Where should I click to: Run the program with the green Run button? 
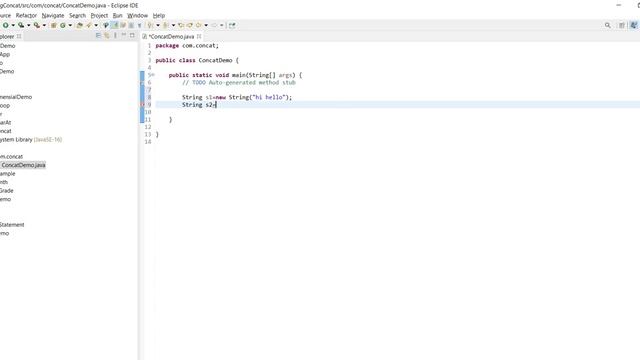(x=6, y=25)
